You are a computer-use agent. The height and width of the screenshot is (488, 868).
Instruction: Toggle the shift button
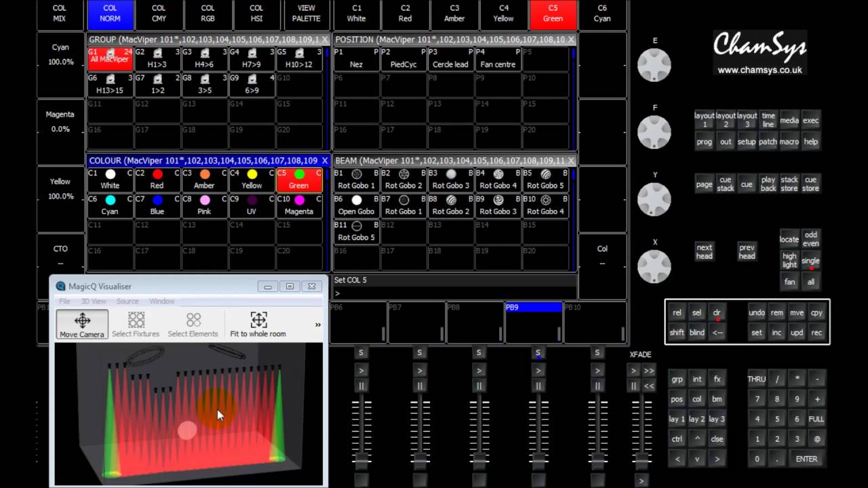(x=677, y=333)
